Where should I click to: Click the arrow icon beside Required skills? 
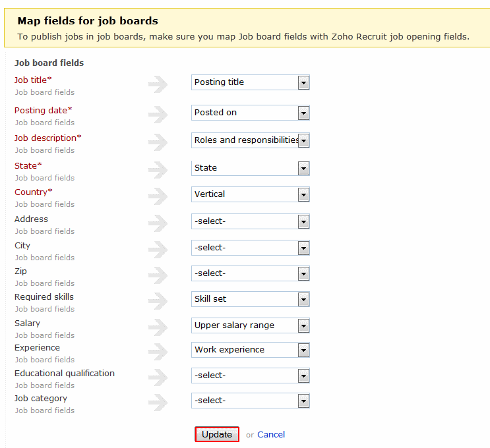158,300
